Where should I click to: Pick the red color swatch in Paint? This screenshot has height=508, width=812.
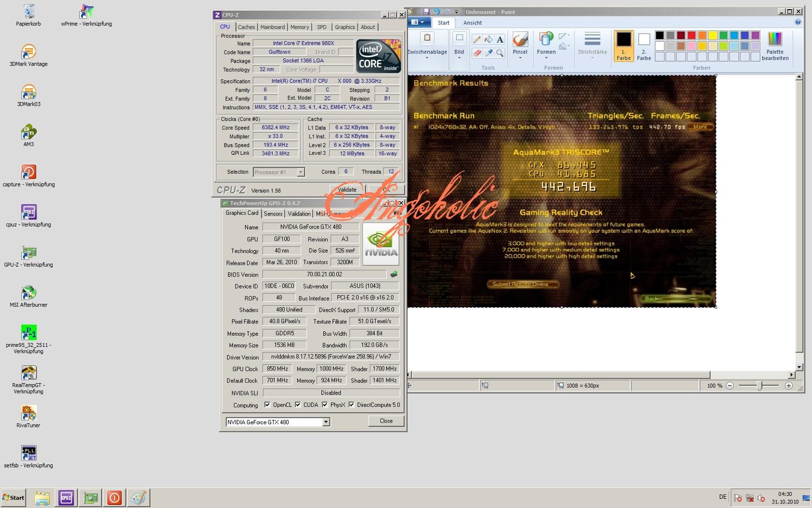click(691, 35)
